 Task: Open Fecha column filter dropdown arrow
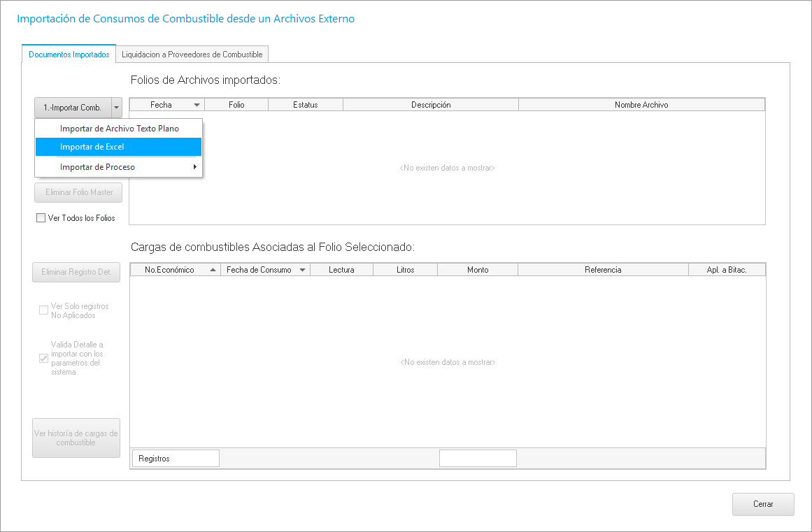197,105
